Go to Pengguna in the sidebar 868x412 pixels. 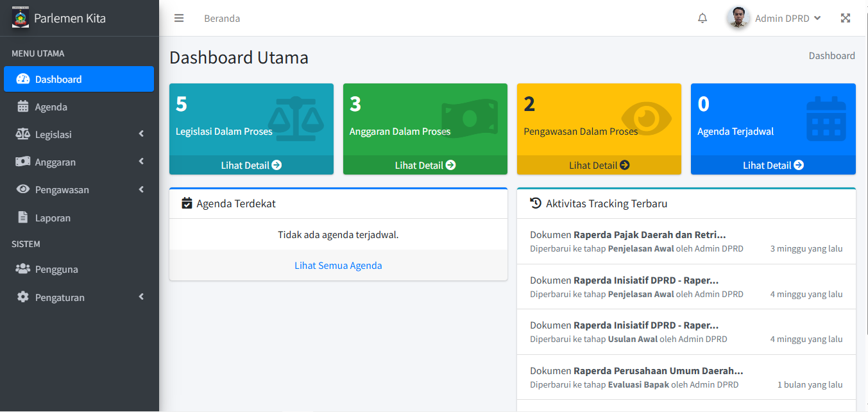click(56, 270)
